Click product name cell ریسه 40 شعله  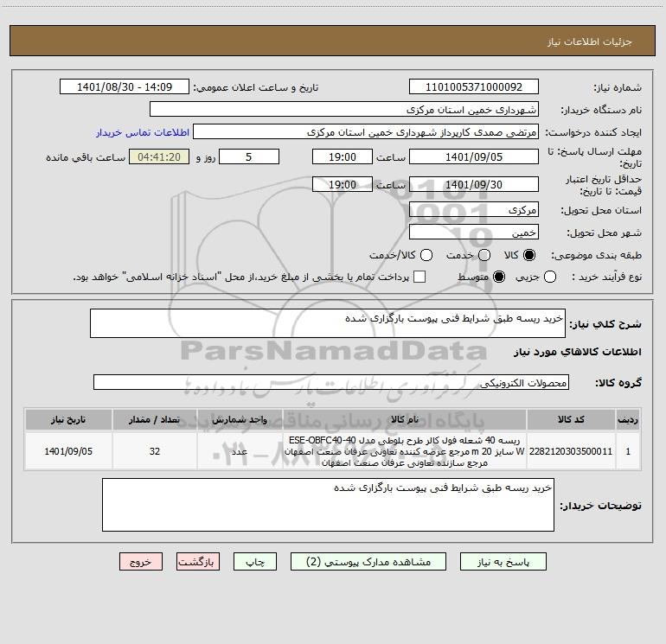click(x=405, y=451)
